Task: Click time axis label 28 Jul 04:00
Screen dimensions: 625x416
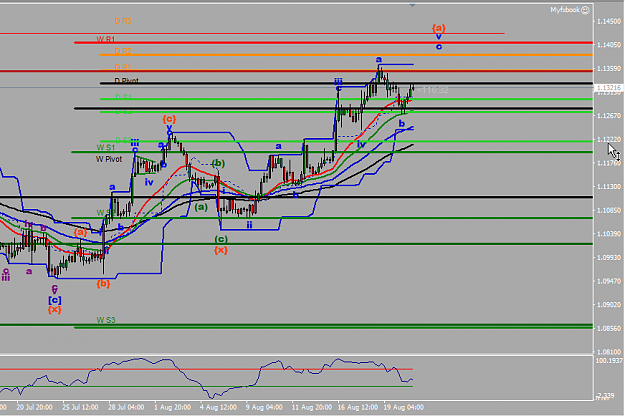Action: [x=126, y=407]
